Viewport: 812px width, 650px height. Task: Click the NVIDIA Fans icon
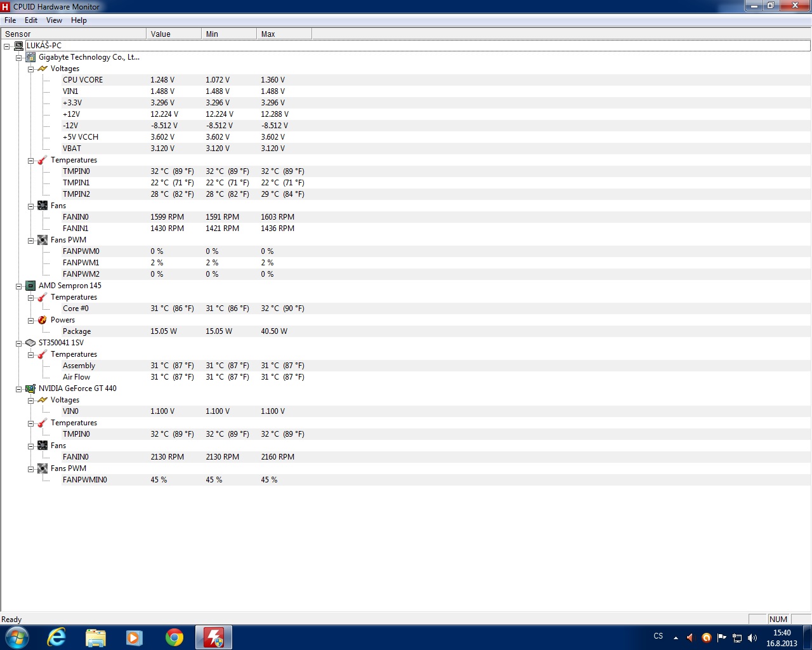point(43,446)
